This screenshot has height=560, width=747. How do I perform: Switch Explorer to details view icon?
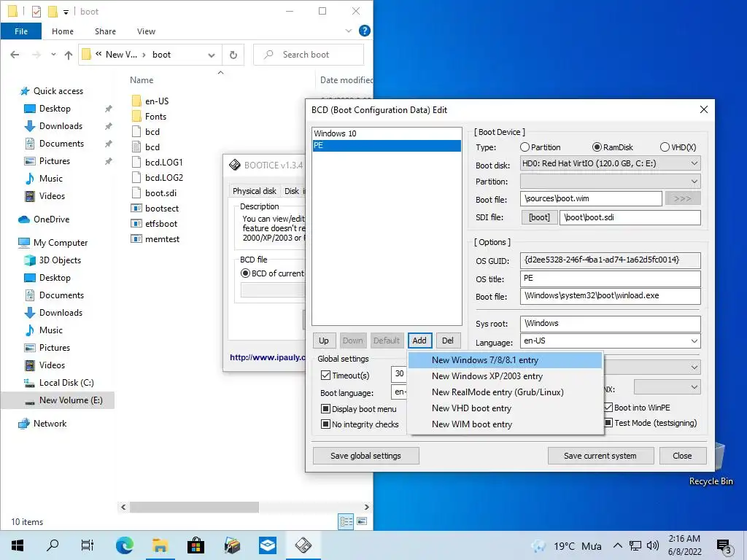pos(347,521)
